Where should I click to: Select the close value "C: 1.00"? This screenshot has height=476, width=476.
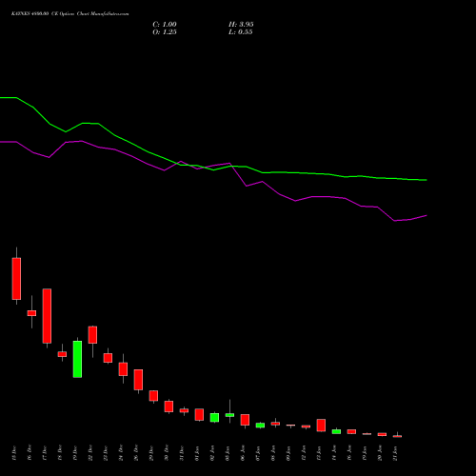(x=165, y=25)
